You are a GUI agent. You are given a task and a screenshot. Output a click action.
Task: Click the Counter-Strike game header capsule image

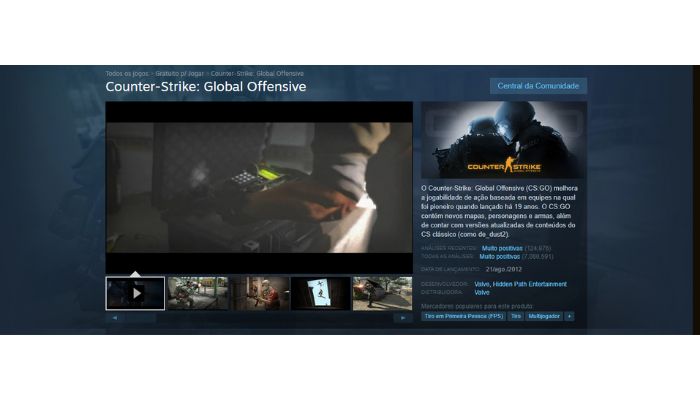pos(504,140)
